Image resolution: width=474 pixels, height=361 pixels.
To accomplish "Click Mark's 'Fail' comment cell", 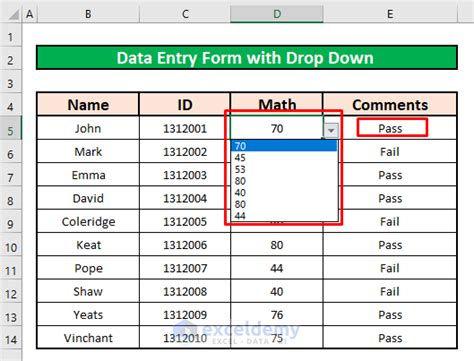I will (390, 151).
